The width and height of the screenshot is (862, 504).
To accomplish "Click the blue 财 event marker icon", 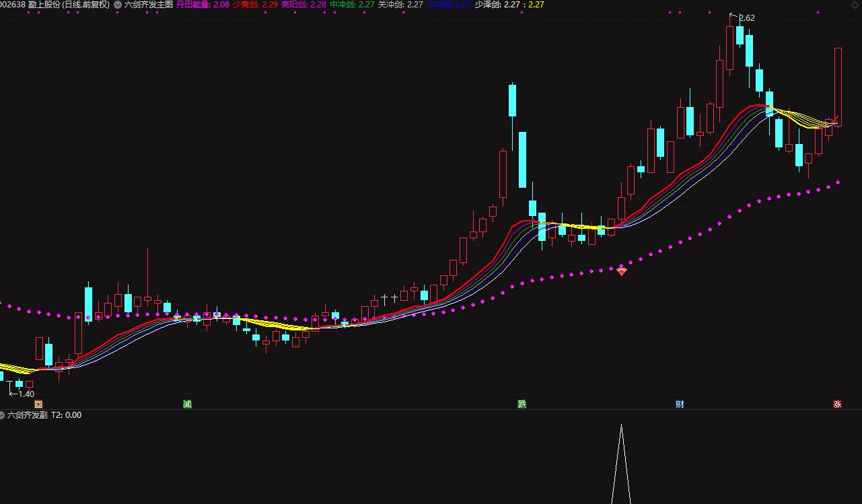I will tap(680, 404).
